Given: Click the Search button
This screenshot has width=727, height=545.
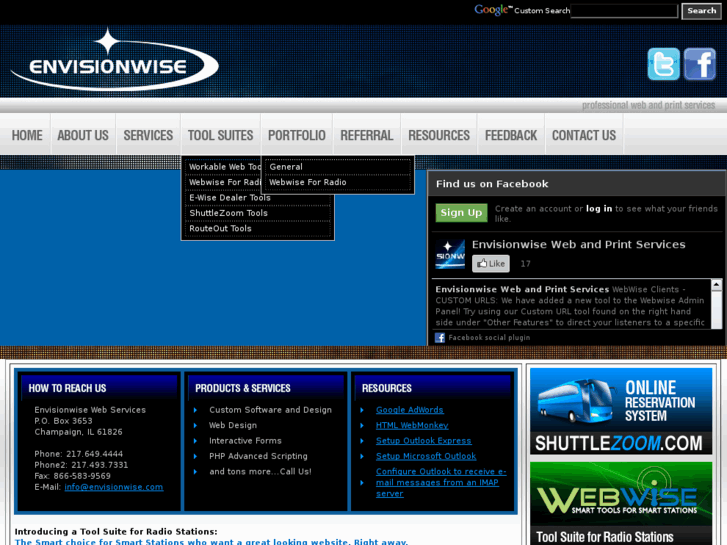Looking at the screenshot, I should [701, 11].
